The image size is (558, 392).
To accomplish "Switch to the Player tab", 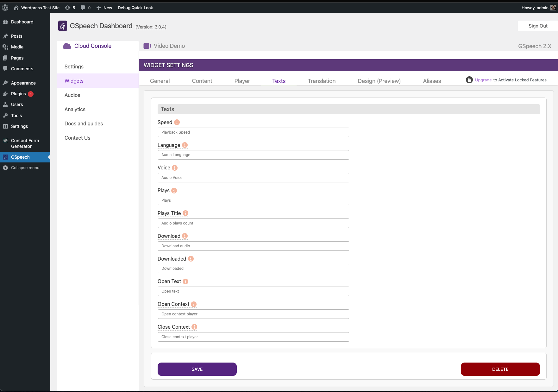I will [x=242, y=81].
